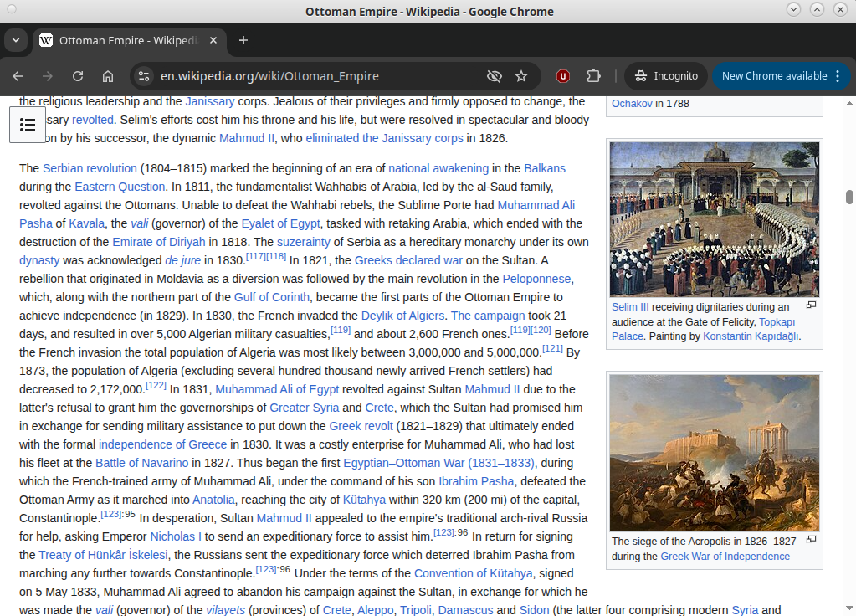Click enlarge icon beside Selim III caption
The height and width of the screenshot is (616, 856).
pyautogui.click(x=812, y=305)
